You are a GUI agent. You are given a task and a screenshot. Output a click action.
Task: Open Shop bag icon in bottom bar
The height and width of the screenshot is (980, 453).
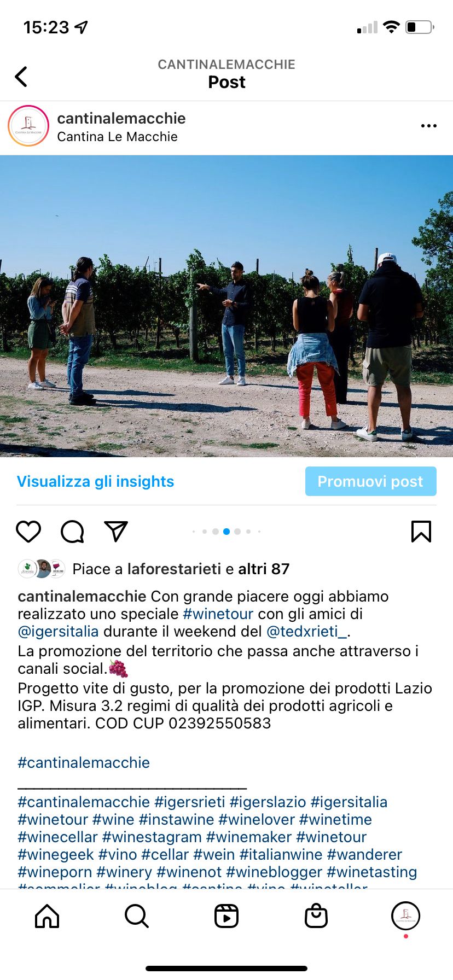click(x=316, y=916)
